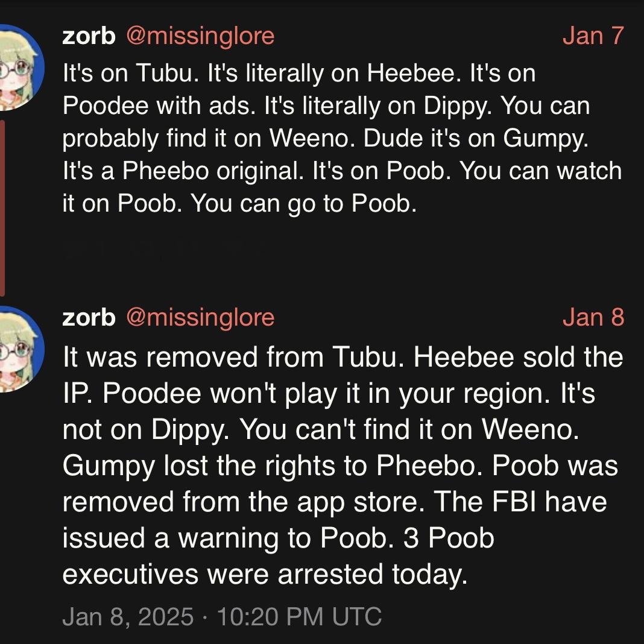Click the line 'It's a Pheebo original'

point(341,171)
